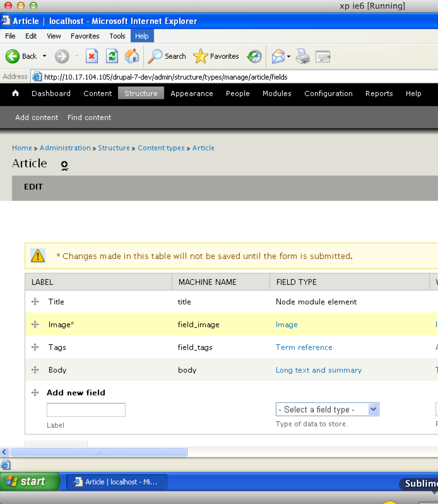This screenshot has height=504, width=438.
Task: Open Content in admin toolbar
Action: pos(98,93)
